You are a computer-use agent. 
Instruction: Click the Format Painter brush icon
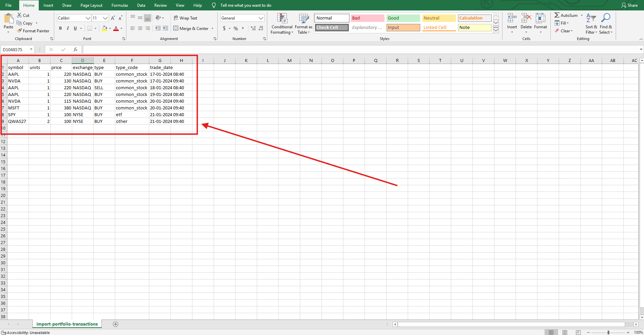[x=19, y=31]
